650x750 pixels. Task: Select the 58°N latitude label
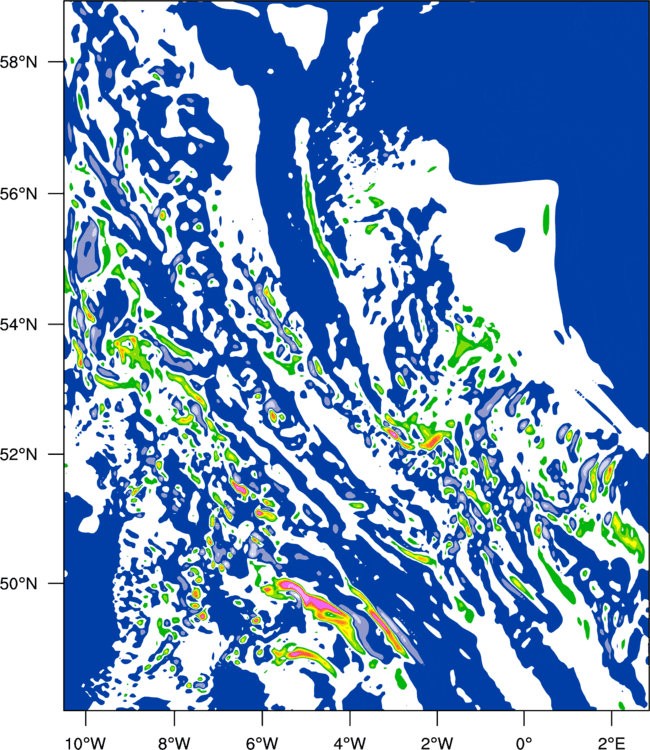pos(19,62)
